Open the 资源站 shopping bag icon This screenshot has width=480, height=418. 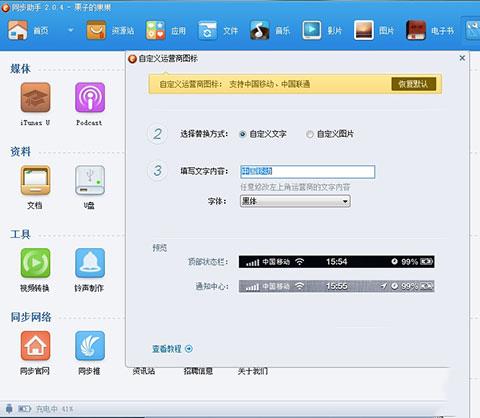(x=96, y=30)
